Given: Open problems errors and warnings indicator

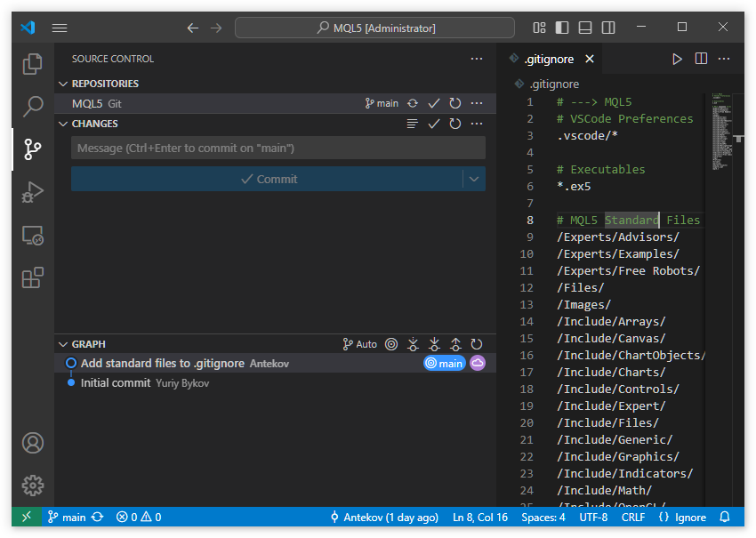Looking at the screenshot, I should pyautogui.click(x=139, y=517).
